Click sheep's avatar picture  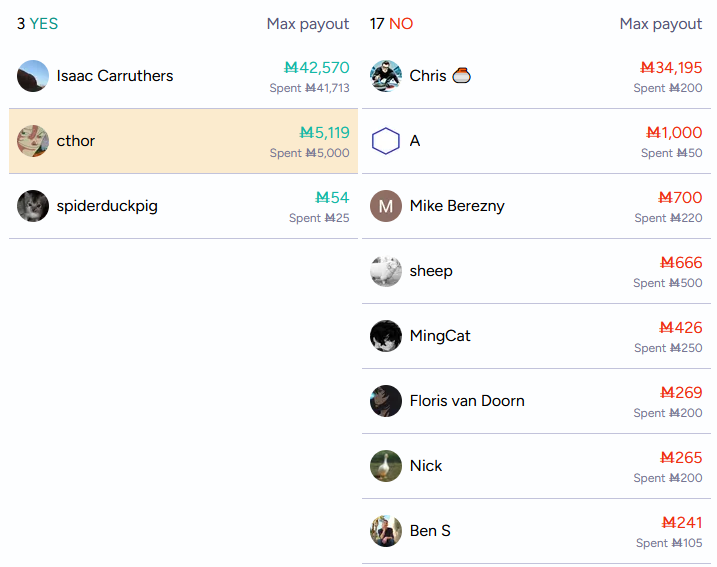386,271
